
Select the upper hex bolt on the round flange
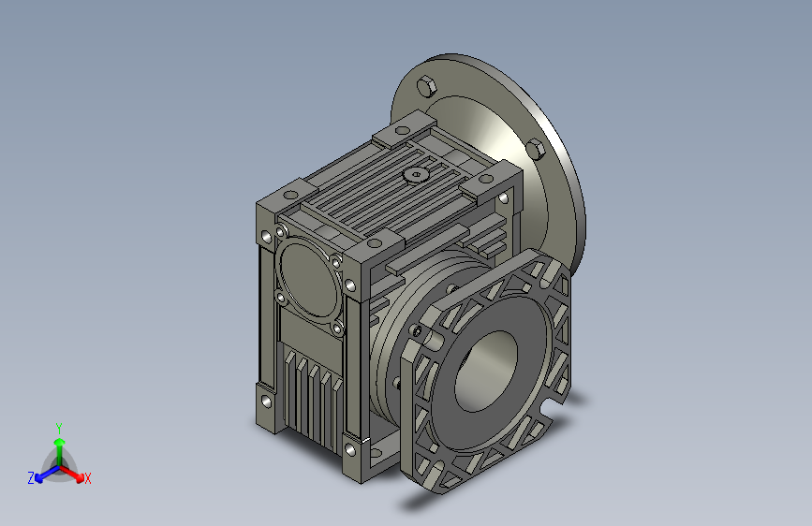[427, 86]
